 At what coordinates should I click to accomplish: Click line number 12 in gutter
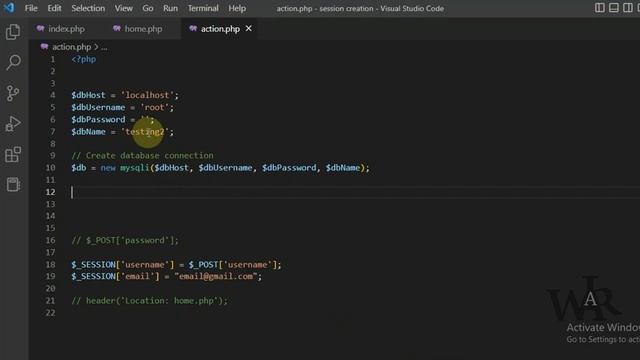pyautogui.click(x=50, y=192)
